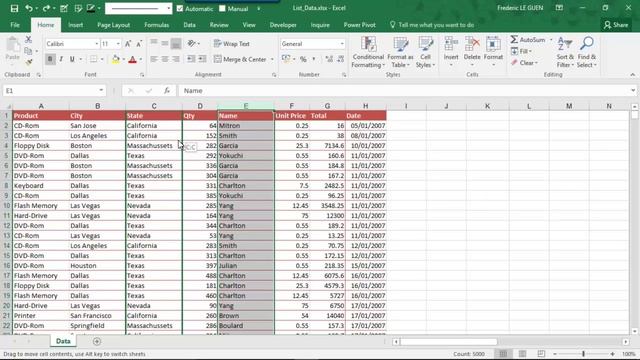Click the new sheet plus icon

click(x=97, y=341)
